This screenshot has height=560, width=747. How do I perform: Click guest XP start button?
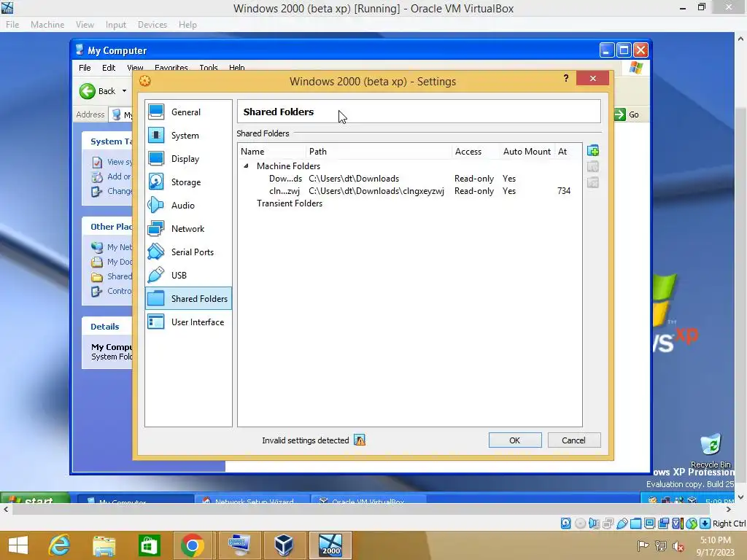(35, 497)
